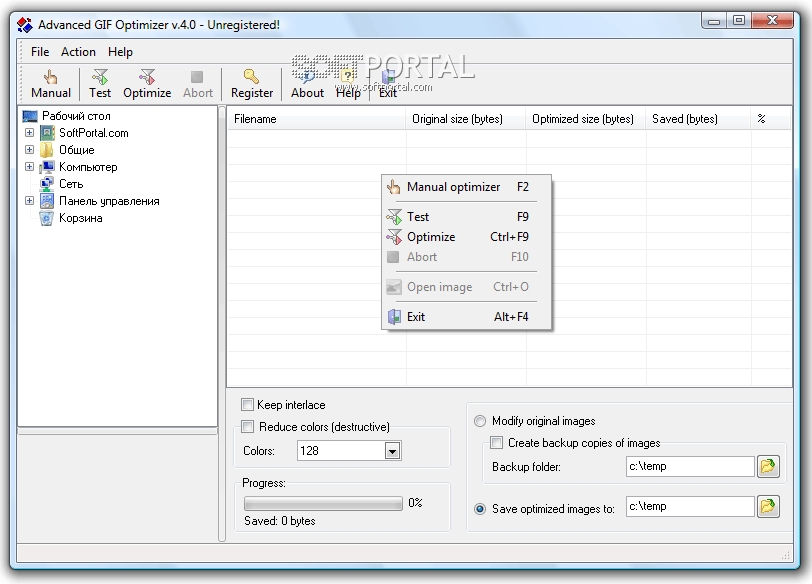Choose Manual optimizer from context menu
The width and height of the screenshot is (812, 584).
[467, 187]
